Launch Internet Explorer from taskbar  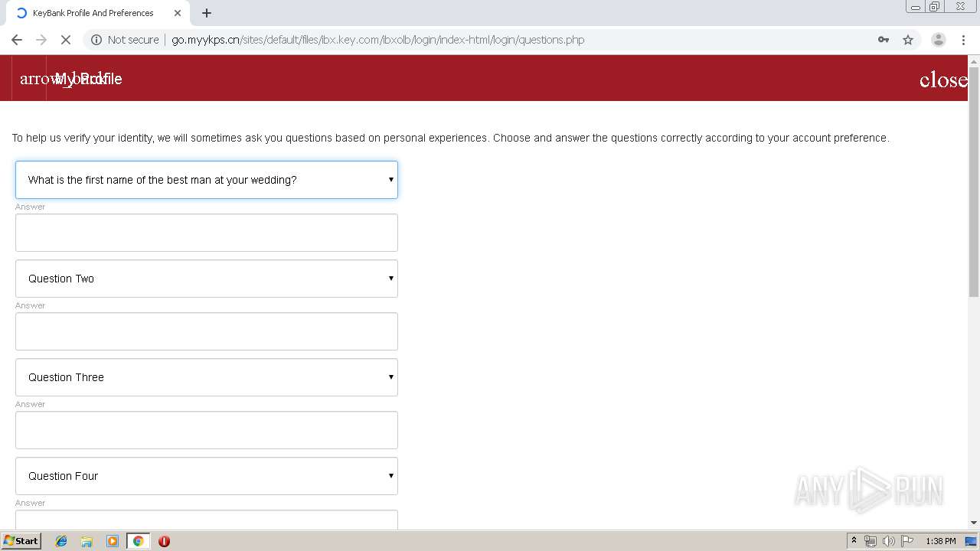(61, 541)
